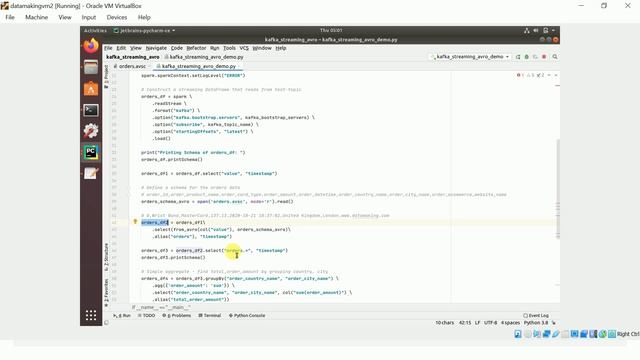The image size is (640, 360).
Task: Click the Debug bug icon in toolbar
Action: pyautogui.click(x=527, y=57)
